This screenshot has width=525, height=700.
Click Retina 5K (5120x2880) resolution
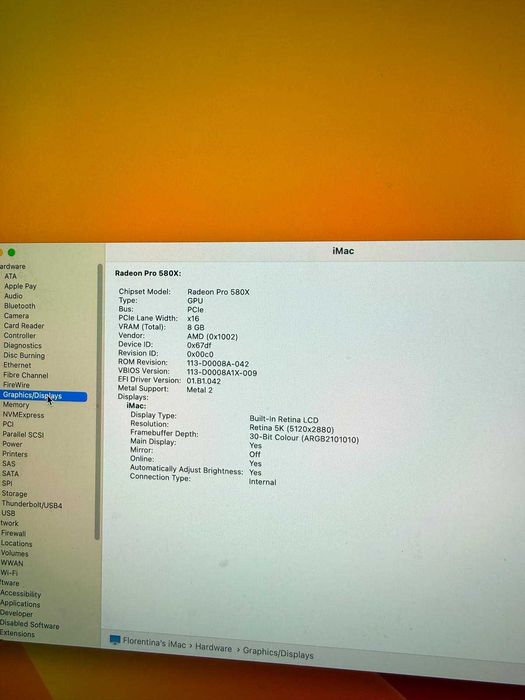click(292, 429)
